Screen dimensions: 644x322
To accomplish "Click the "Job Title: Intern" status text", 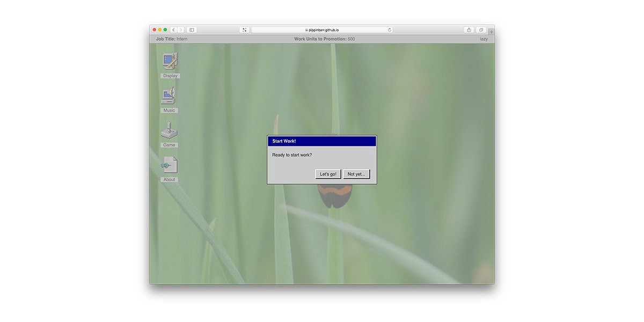I will point(172,39).
